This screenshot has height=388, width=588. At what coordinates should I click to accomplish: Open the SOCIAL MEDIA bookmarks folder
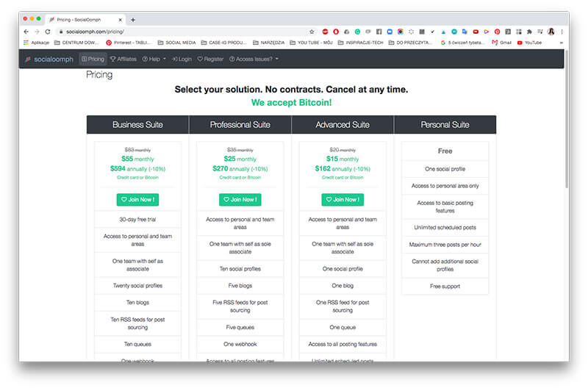pyautogui.click(x=179, y=43)
